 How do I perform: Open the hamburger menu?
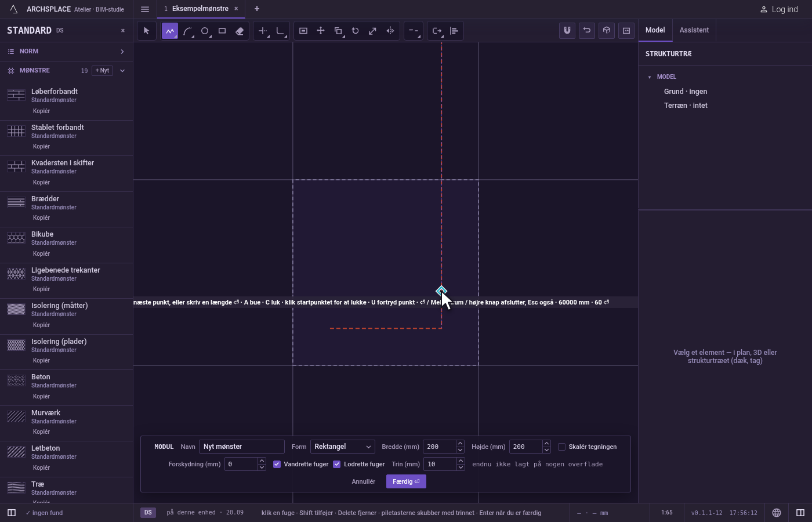pos(145,9)
